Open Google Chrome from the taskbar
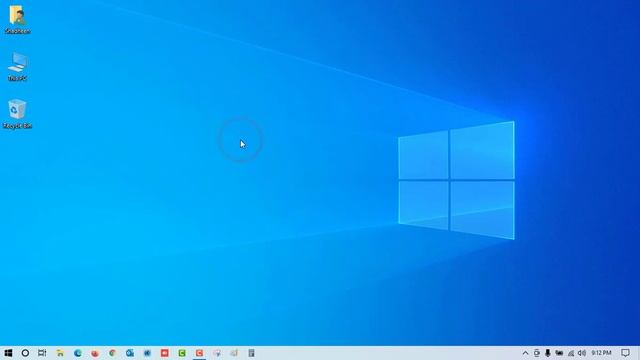640x360 pixels. pyautogui.click(x=112, y=353)
